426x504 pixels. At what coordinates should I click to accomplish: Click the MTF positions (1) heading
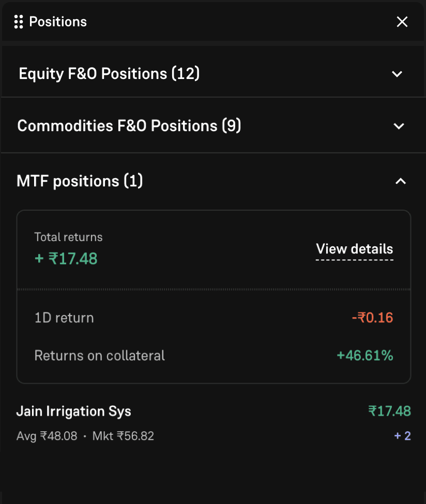pyautogui.click(x=80, y=181)
